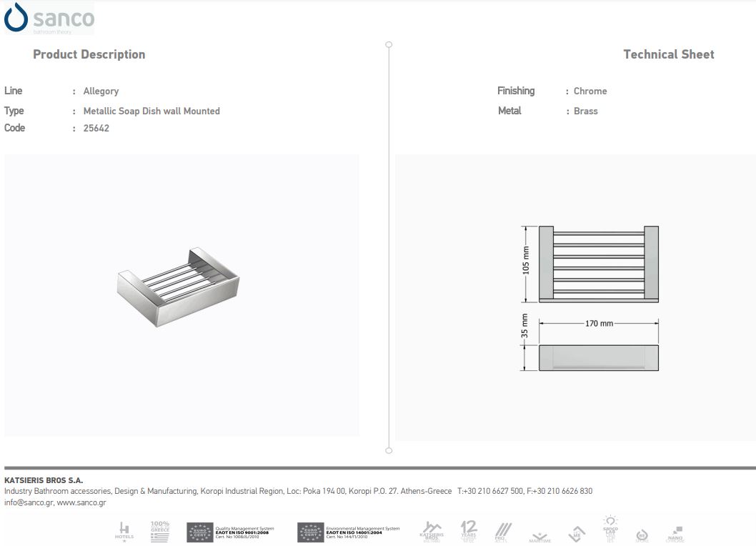
Task: Click the Pro triple-slash badge icon
Action: pos(504,532)
